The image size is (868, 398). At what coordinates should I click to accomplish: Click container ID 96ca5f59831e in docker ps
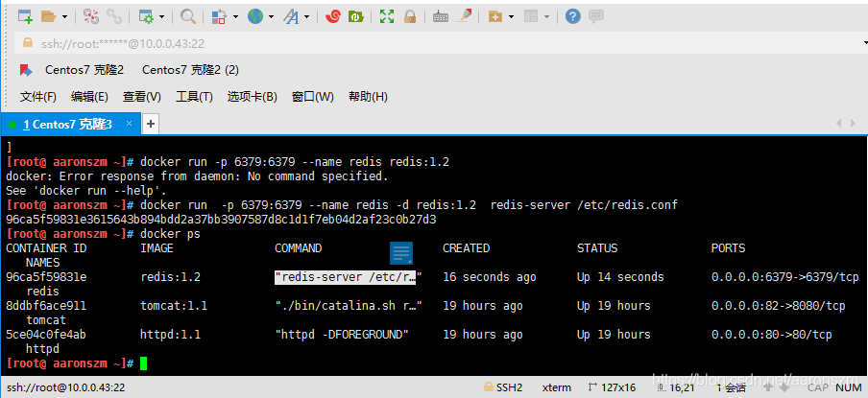(x=46, y=277)
